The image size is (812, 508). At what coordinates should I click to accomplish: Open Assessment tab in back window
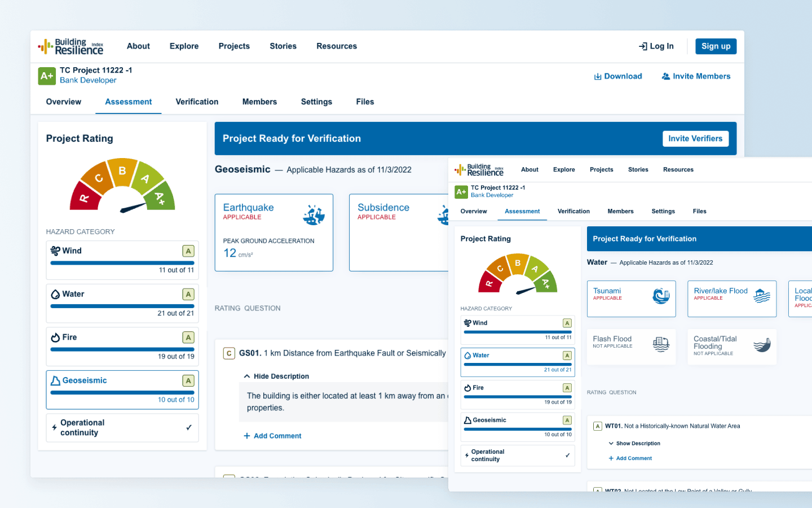pyautogui.click(x=129, y=102)
